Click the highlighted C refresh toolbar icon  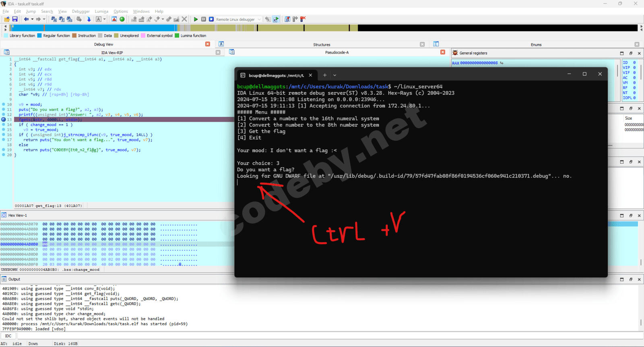276,19
